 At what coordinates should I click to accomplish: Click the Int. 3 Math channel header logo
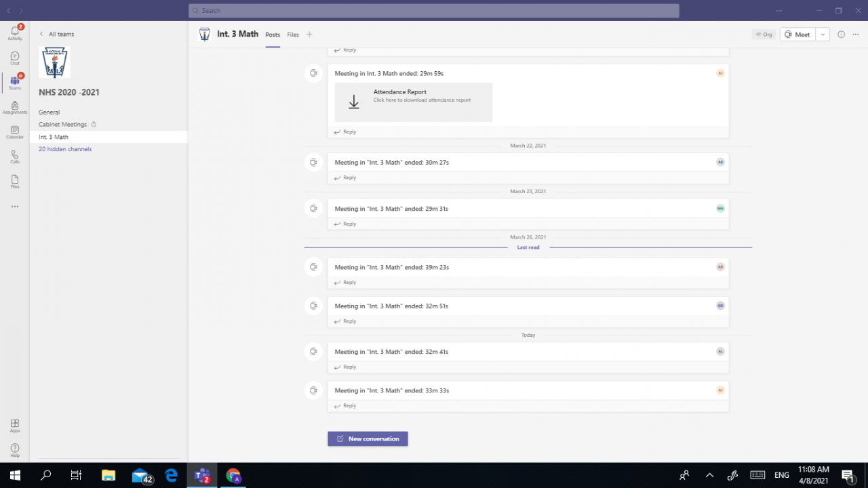tap(204, 35)
